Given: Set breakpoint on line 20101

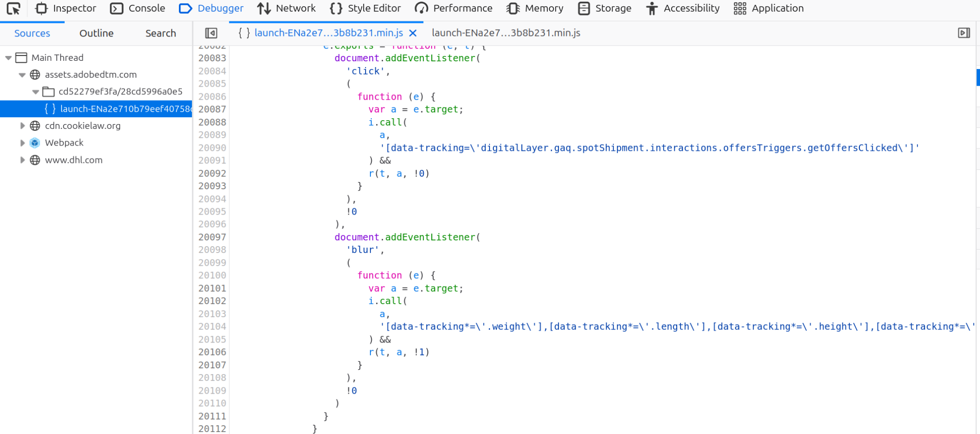Looking at the screenshot, I should [212, 288].
